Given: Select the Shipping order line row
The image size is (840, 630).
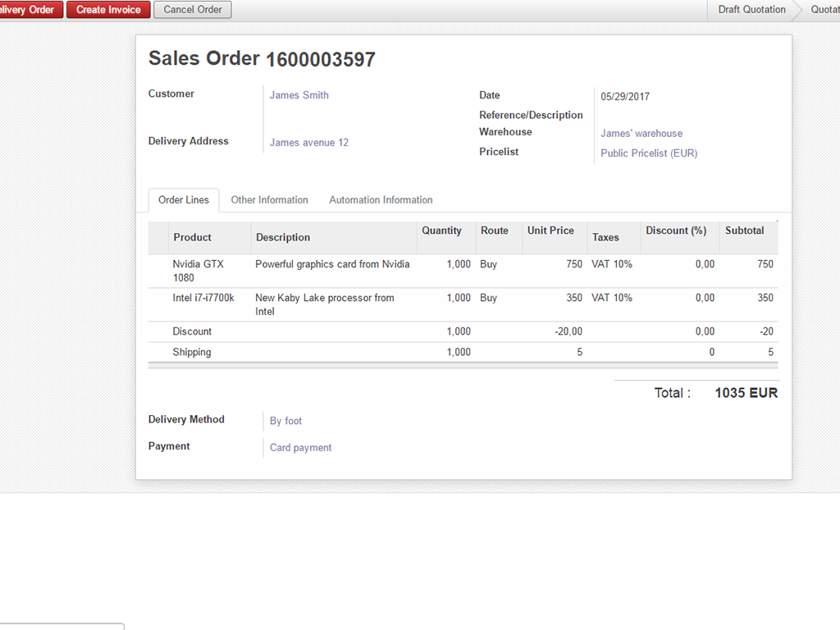Looking at the screenshot, I should click(192, 352).
